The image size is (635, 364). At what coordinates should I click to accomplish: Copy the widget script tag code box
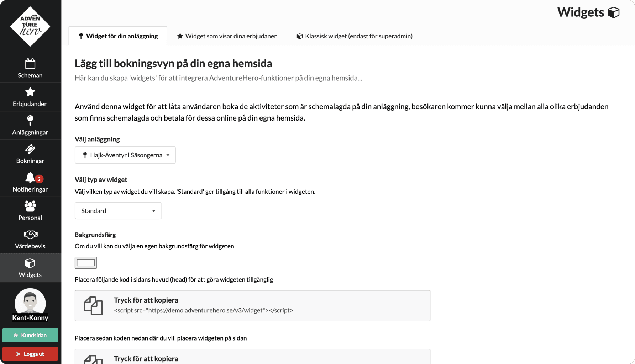[x=252, y=306]
